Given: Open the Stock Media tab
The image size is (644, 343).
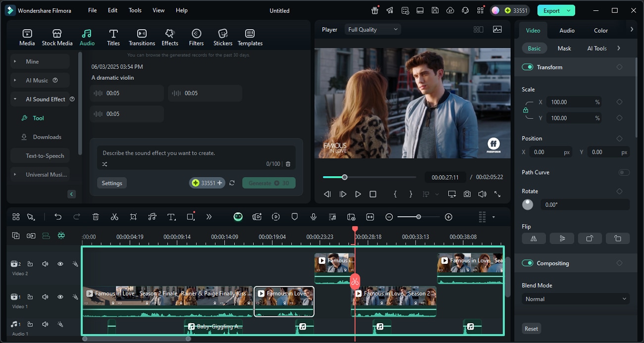Looking at the screenshot, I should [57, 37].
